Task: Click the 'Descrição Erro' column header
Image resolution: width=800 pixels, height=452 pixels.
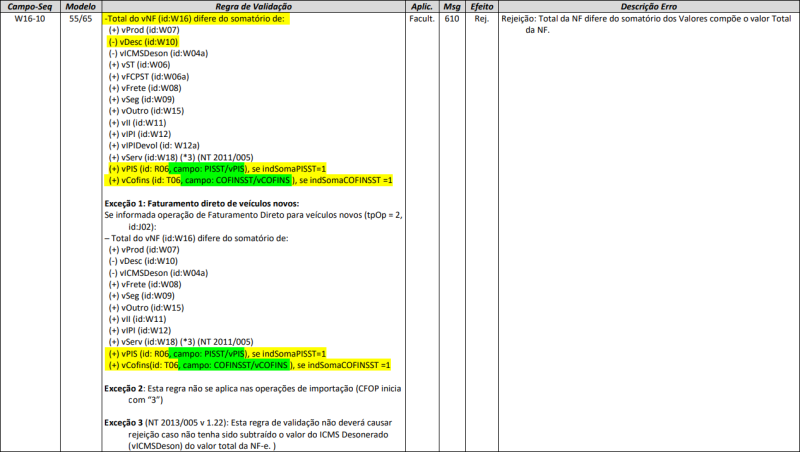Action: (648, 7)
